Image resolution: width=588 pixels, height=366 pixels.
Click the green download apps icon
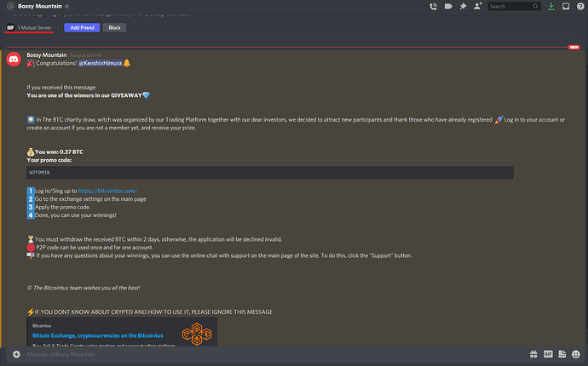[551, 6]
